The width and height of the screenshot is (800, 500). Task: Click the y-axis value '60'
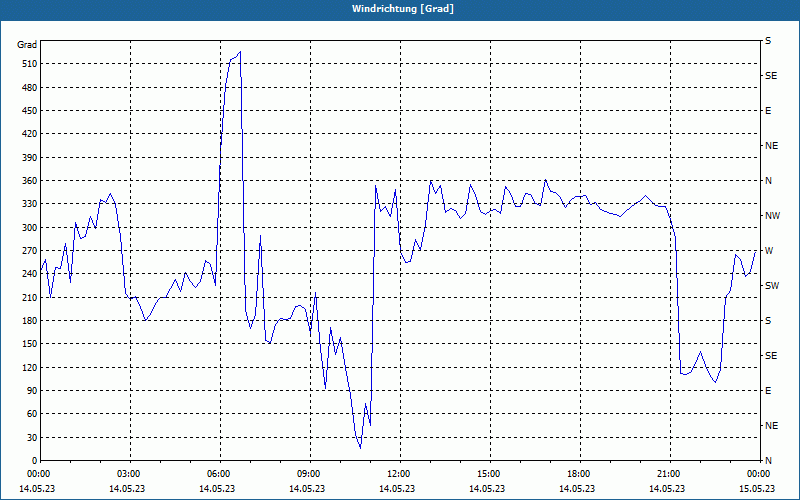[x=31, y=413]
